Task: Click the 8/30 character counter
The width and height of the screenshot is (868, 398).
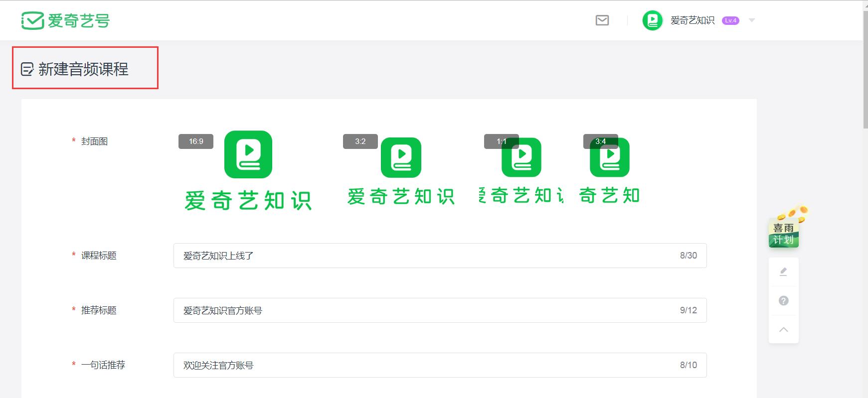Action: click(x=689, y=256)
